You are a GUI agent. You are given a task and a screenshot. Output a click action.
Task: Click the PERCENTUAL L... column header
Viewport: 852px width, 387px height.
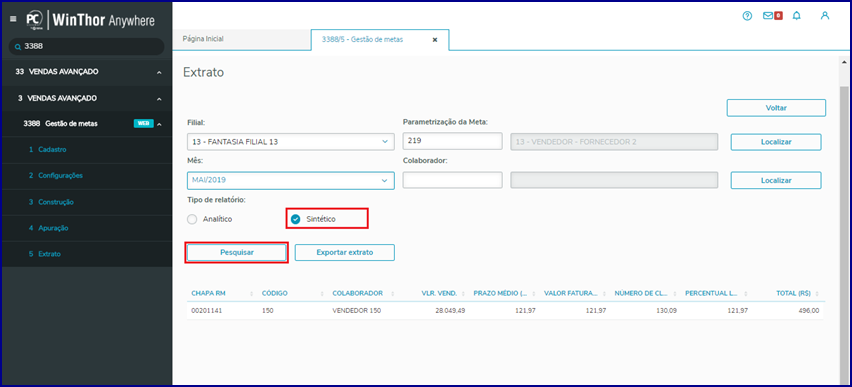pos(711,294)
